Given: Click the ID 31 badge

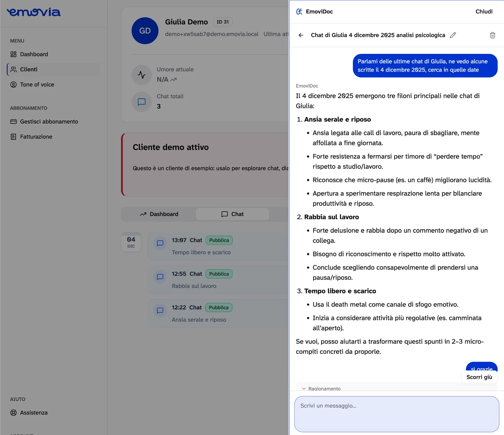Looking at the screenshot, I should point(223,22).
